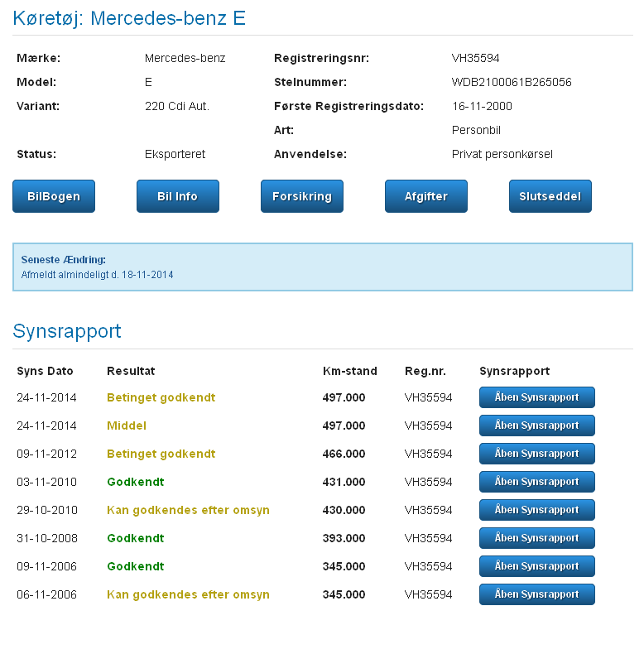The height and width of the screenshot is (654, 644).
Task: Click the date 29-10-2010
Action: click(x=47, y=510)
